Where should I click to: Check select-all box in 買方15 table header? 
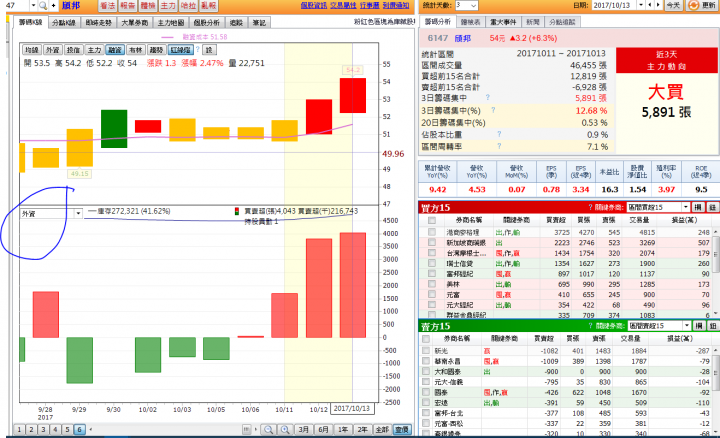[432, 220]
